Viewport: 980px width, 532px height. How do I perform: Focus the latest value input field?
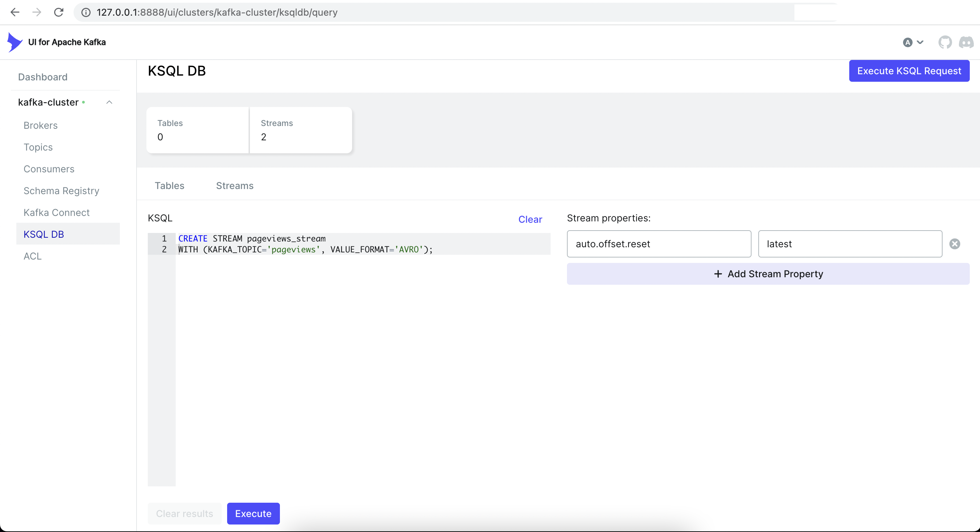[x=850, y=244]
